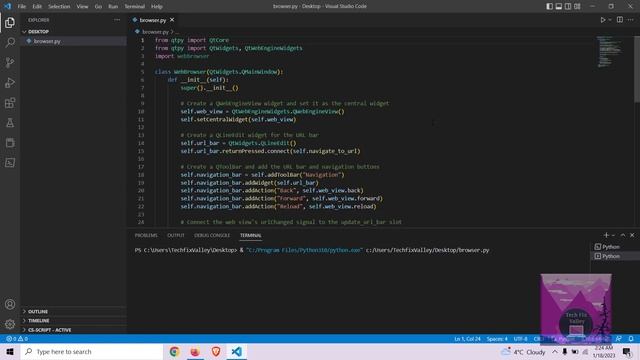Open run options arrow beside play button

coord(610,20)
